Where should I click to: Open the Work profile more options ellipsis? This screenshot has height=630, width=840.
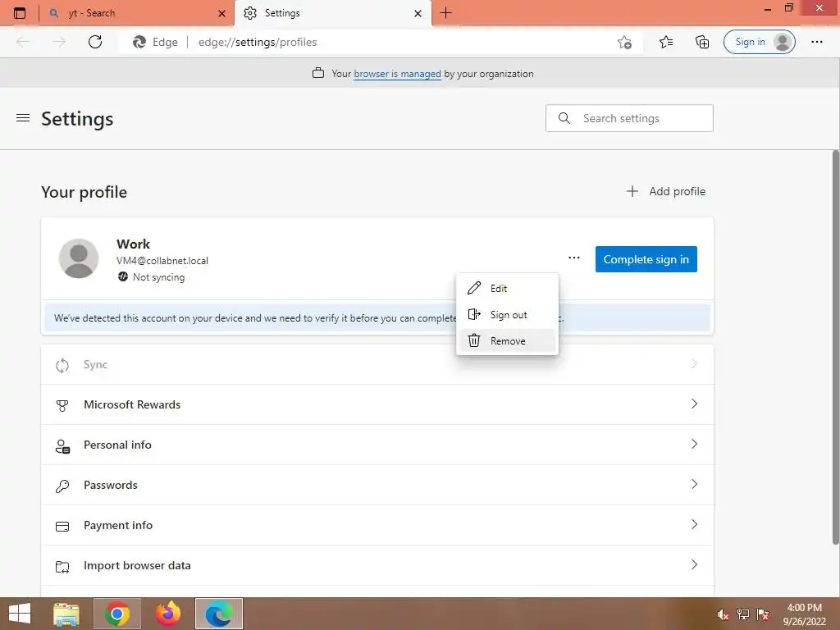click(x=573, y=258)
